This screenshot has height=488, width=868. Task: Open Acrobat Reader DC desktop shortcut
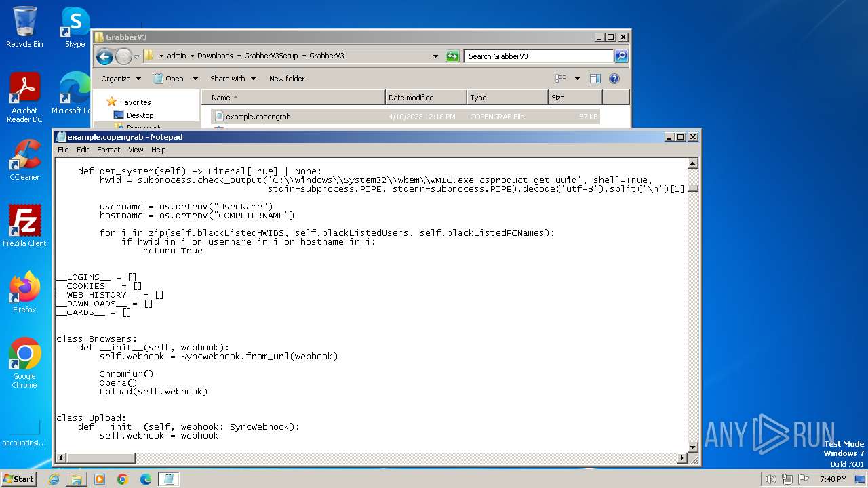(24, 97)
